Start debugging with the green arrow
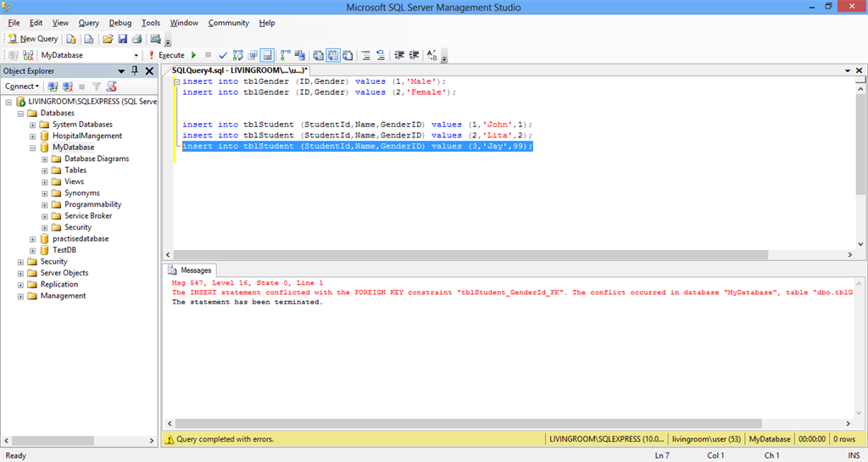Image resolution: width=868 pixels, height=462 pixels. [x=194, y=55]
